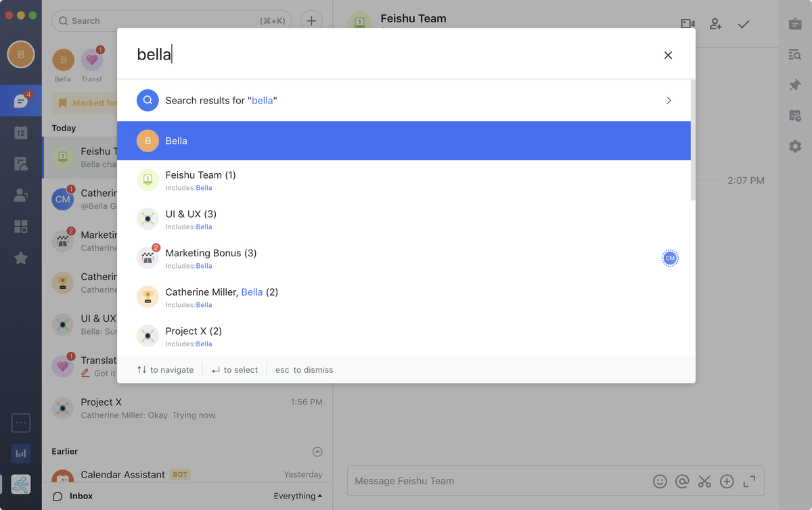Click the bella search text field
Viewport: 812px width, 510px height.
392,54
